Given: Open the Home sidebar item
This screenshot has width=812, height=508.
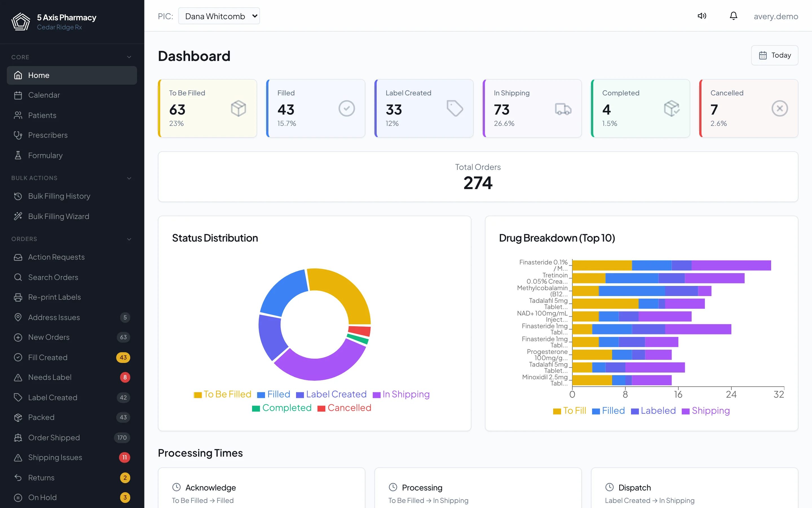Looking at the screenshot, I should coord(72,75).
